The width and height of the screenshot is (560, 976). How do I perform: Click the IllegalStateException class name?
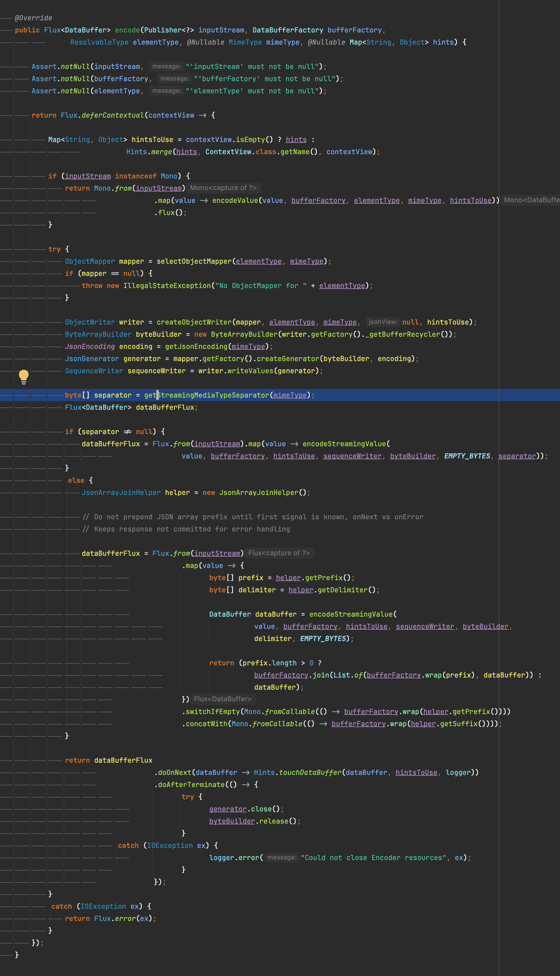pyautogui.click(x=167, y=285)
